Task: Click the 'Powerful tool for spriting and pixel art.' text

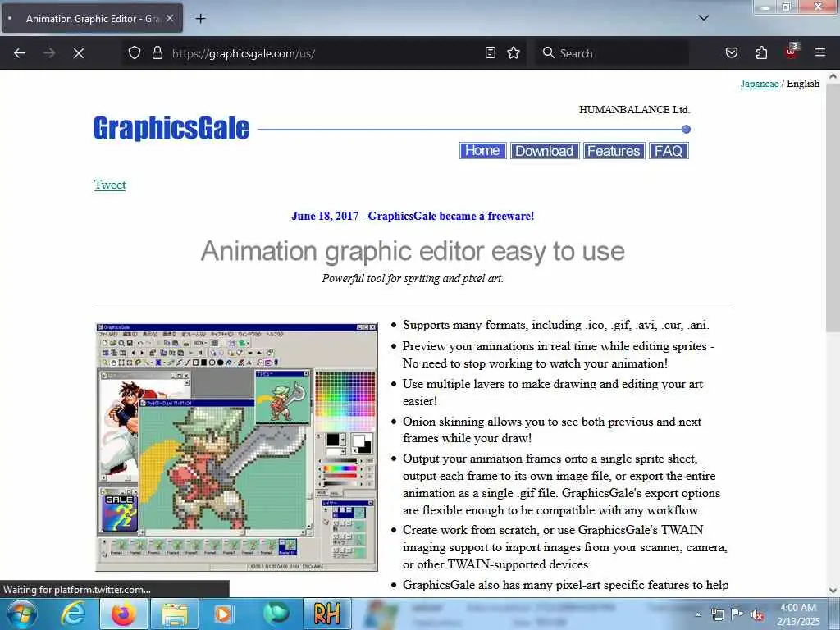Action: pos(413,279)
